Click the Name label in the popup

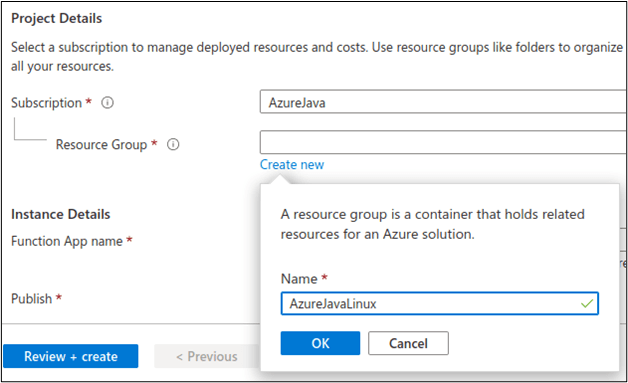pos(299,278)
